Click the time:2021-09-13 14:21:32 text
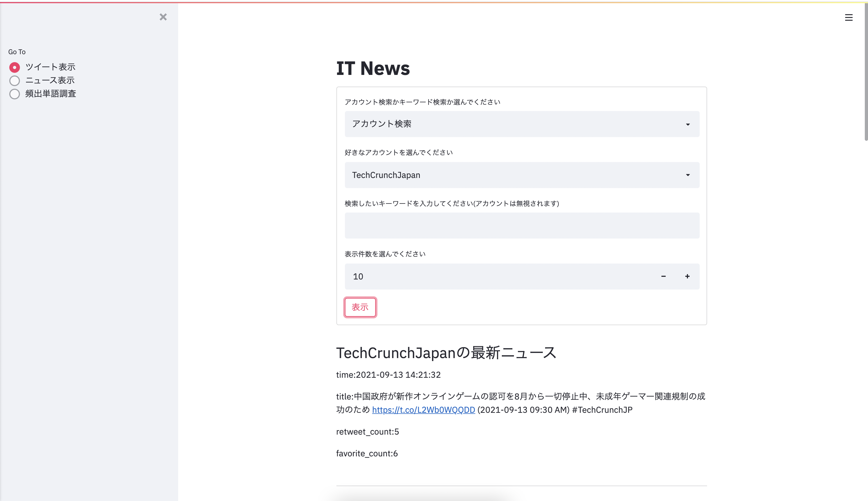This screenshot has width=868, height=501. [388, 375]
